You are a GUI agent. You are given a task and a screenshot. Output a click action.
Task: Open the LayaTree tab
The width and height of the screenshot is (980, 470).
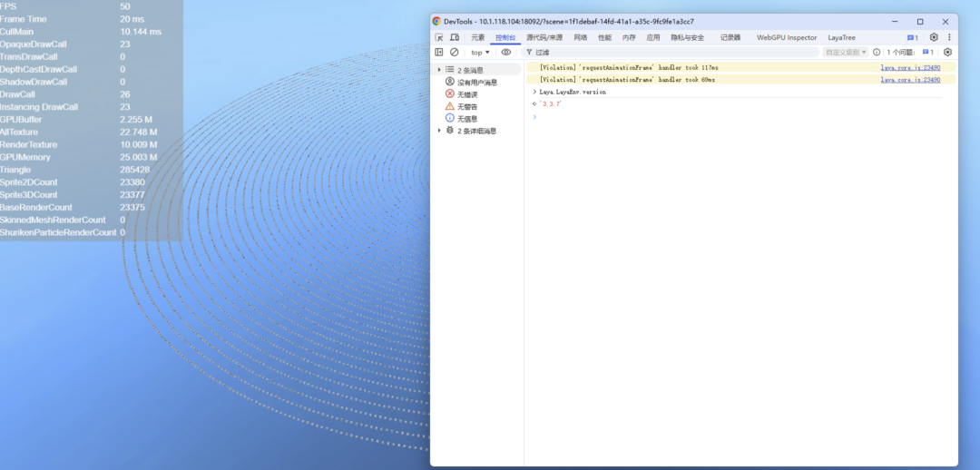(842, 37)
